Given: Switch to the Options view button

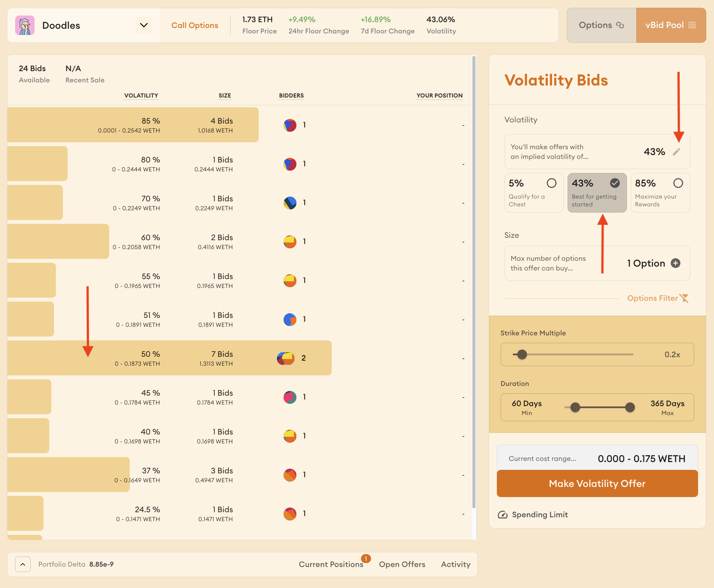Looking at the screenshot, I should pyautogui.click(x=601, y=25).
